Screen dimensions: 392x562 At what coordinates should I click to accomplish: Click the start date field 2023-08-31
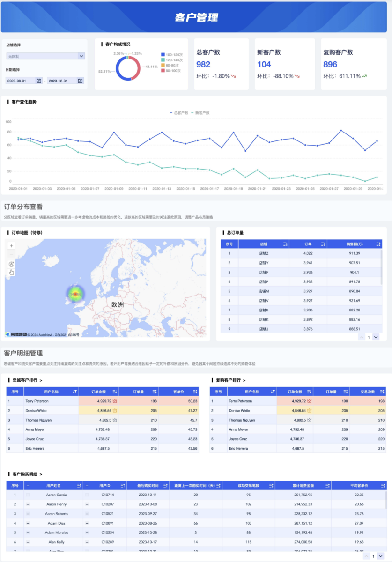24,81
